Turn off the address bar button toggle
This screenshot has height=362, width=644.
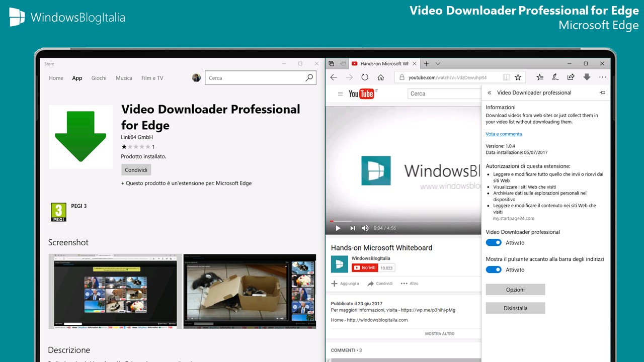click(x=493, y=269)
